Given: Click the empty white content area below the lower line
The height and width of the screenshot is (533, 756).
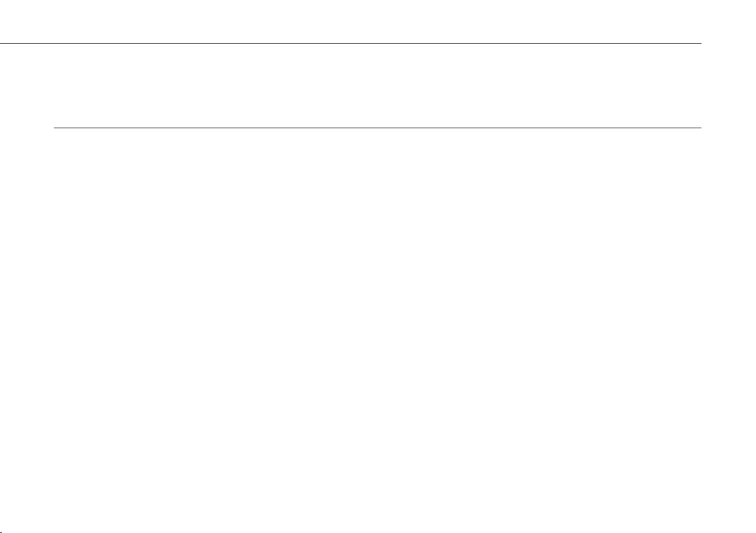Looking at the screenshot, I should coord(377,331).
